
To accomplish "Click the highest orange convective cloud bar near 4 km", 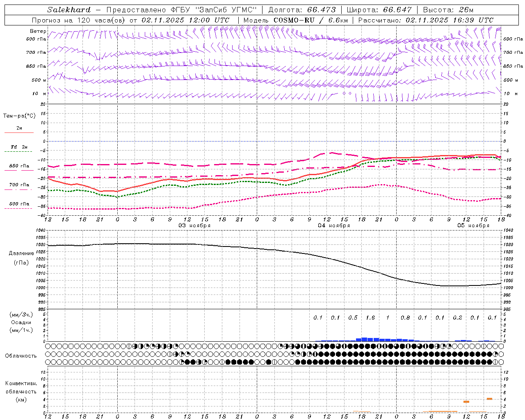I will pyautogui.click(x=489, y=399).
